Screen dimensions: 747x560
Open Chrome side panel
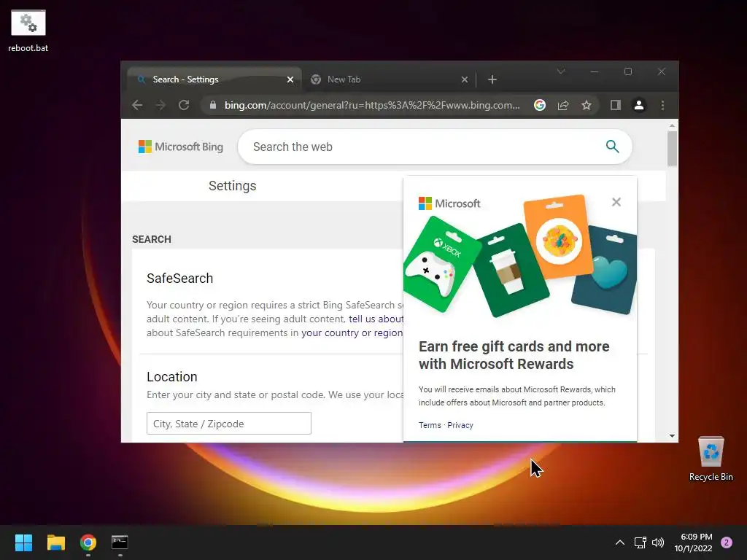point(616,105)
